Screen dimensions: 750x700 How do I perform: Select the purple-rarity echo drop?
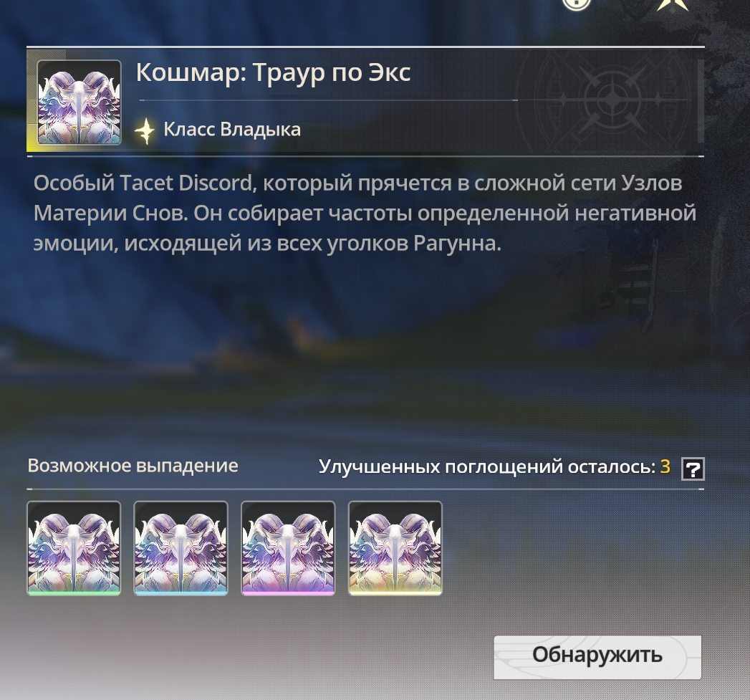coord(288,548)
